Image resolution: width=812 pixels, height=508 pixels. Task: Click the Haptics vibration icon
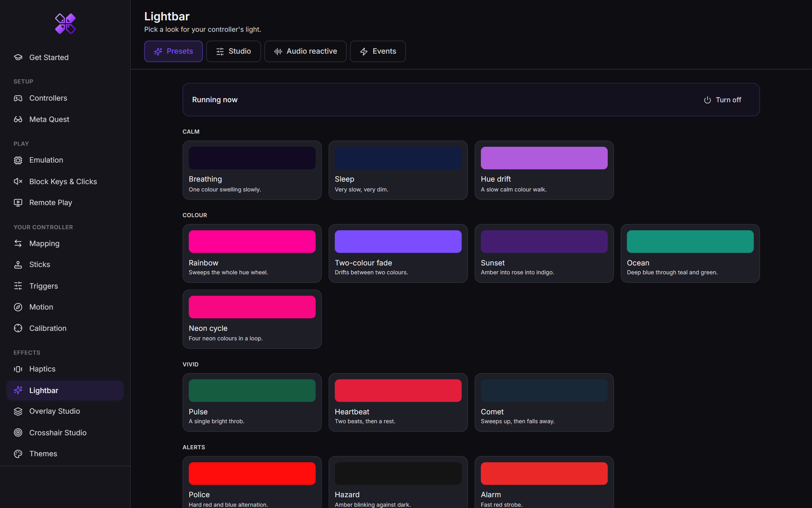click(x=18, y=369)
